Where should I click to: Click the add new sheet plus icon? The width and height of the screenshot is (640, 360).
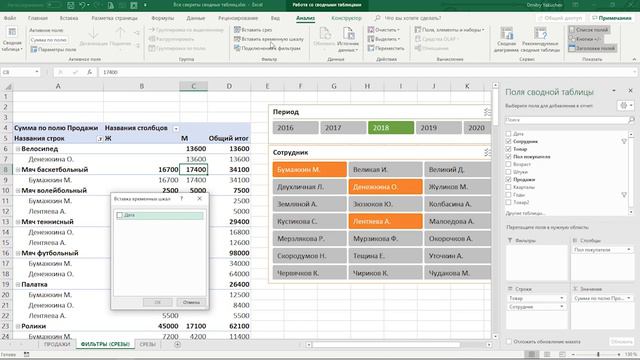click(177, 344)
